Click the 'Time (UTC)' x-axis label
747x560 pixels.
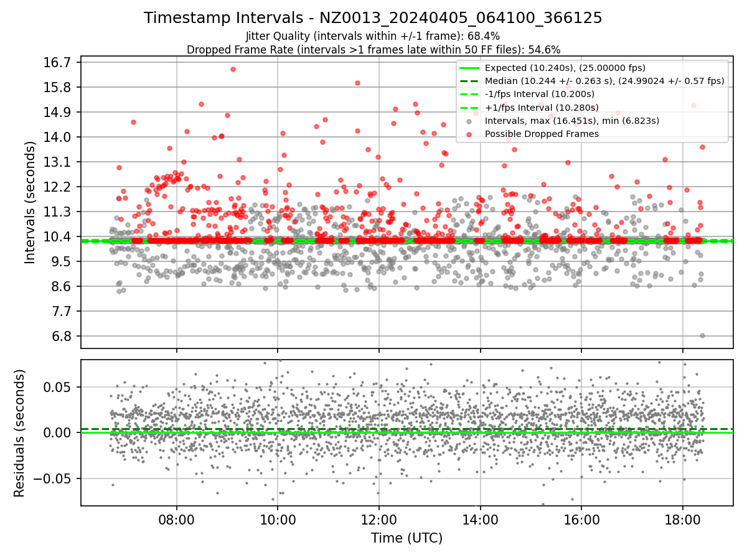point(406,538)
